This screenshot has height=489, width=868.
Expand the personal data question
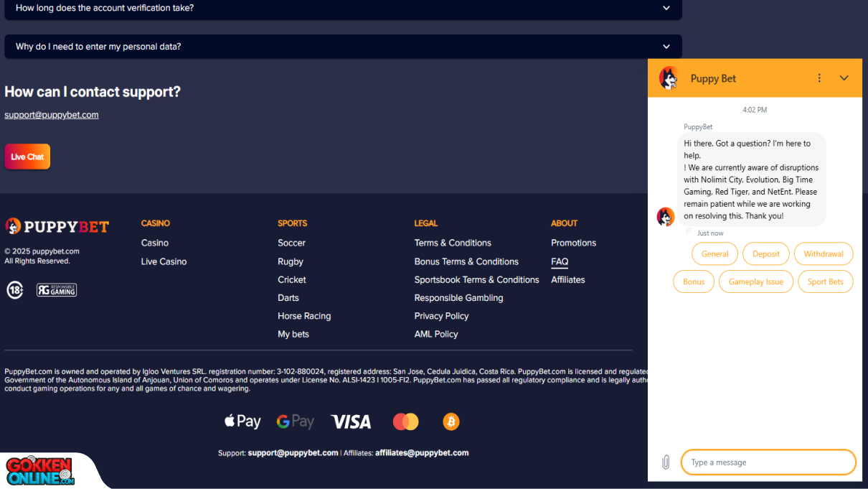coord(343,47)
